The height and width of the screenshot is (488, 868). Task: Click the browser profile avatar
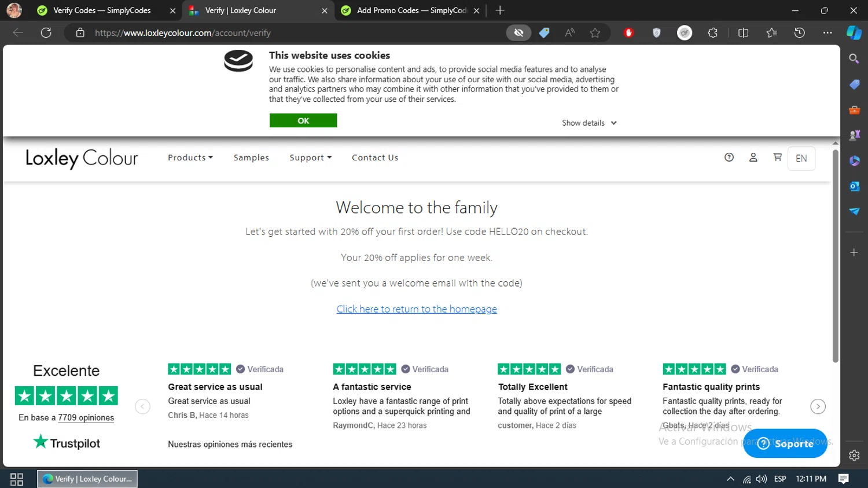[x=14, y=10]
